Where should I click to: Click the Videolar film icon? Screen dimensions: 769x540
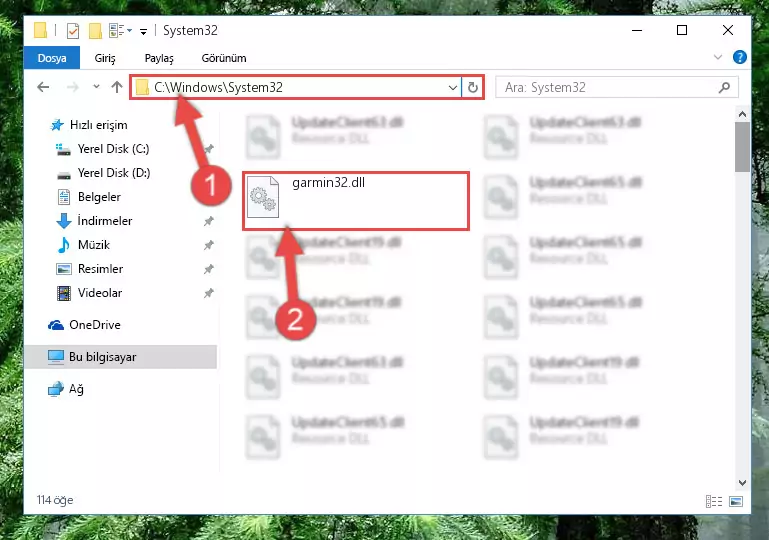pos(64,293)
